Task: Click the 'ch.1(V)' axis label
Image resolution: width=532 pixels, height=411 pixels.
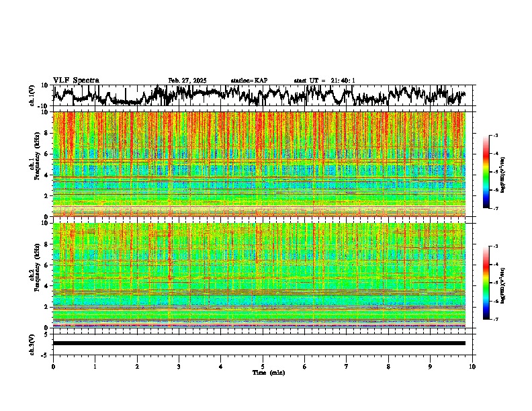Action: click(x=32, y=95)
